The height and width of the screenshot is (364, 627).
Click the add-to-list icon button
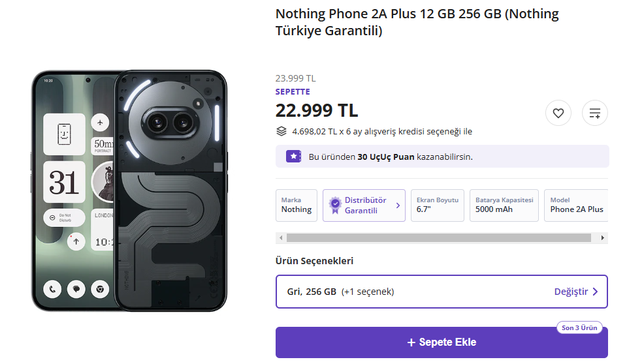pyautogui.click(x=594, y=114)
